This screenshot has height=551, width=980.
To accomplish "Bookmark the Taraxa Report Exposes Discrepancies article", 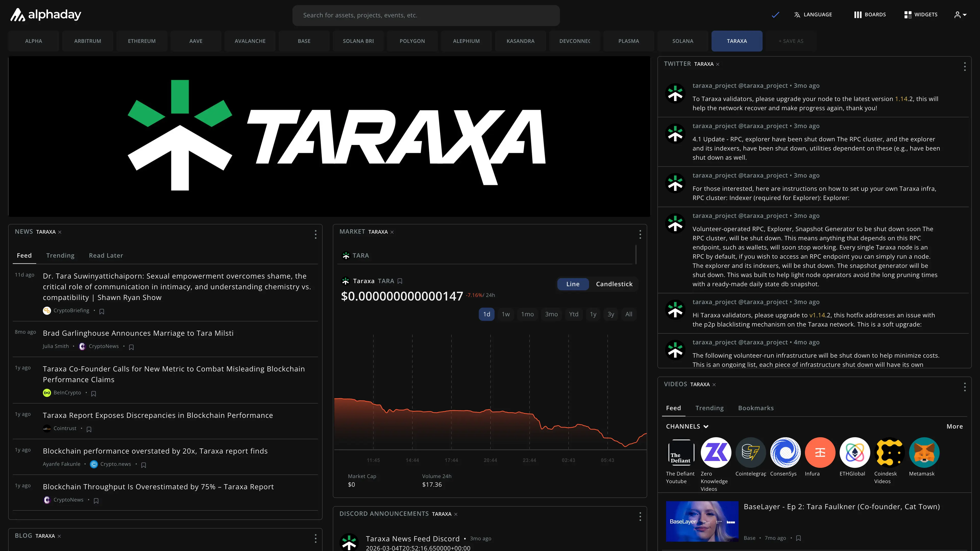I will pos(89,429).
